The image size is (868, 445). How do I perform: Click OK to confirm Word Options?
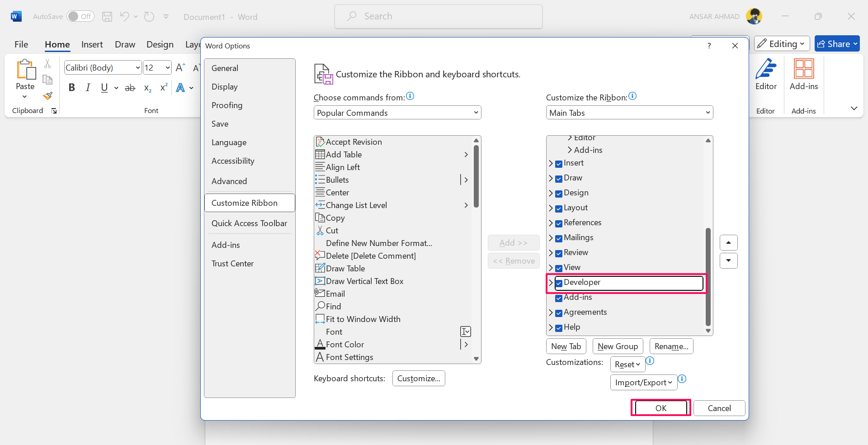pyautogui.click(x=660, y=408)
